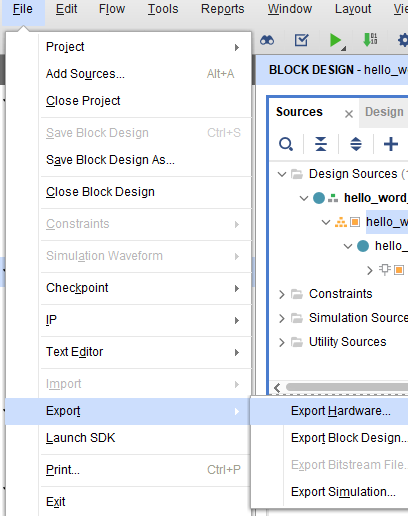Collapse the hello_word top-level tree node
This screenshot has height=516, width=408.
coord(304,198)
